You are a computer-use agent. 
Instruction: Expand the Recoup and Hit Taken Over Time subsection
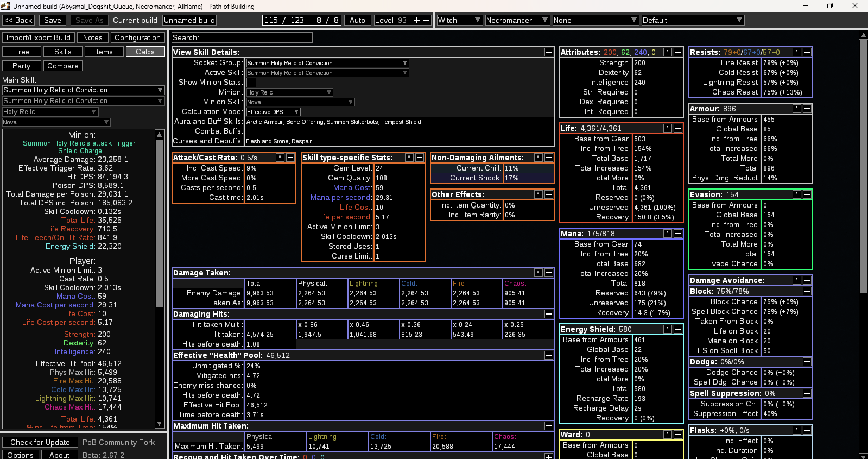[x=549, y=456]
